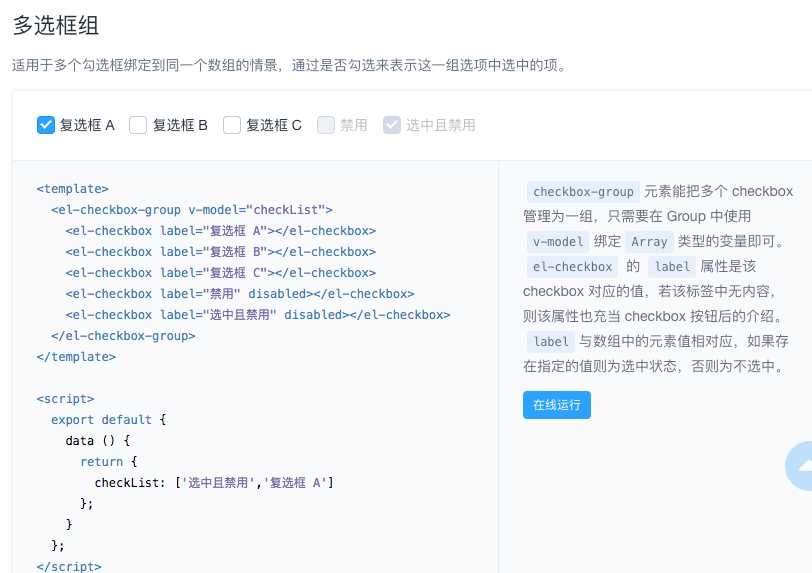Click the closing </script> tag line
The image size is (812, 573).
pyautogui.click(x=69, y=566)
